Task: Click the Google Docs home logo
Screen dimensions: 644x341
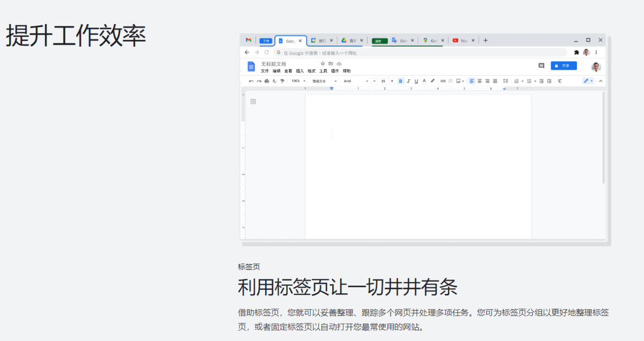Action: click(x=251, y=67)
